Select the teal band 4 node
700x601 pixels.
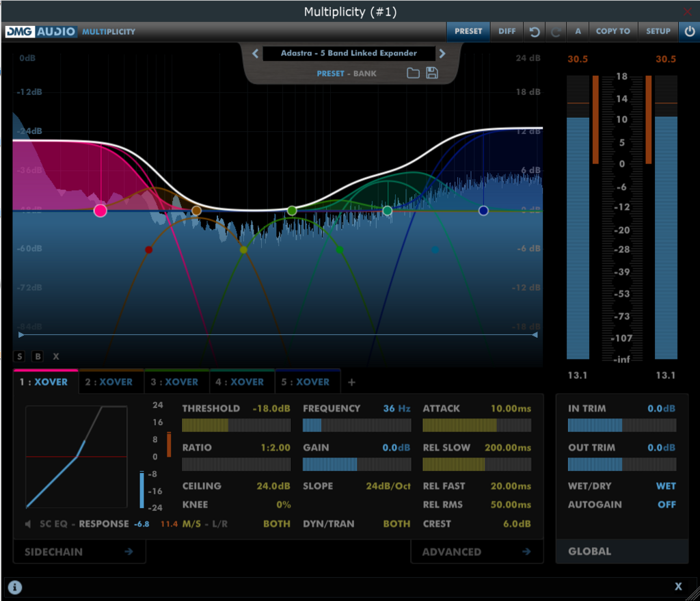click(388, 211)
